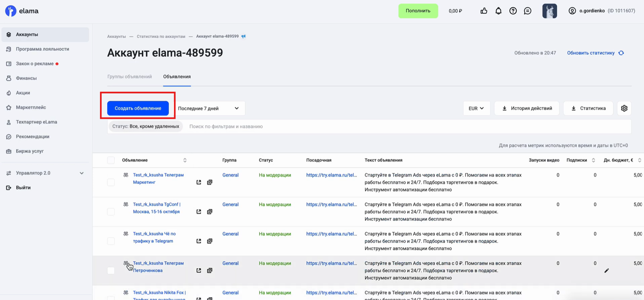Open notifications bell icon
Viewport: 644px width, 300px height.
498,11
